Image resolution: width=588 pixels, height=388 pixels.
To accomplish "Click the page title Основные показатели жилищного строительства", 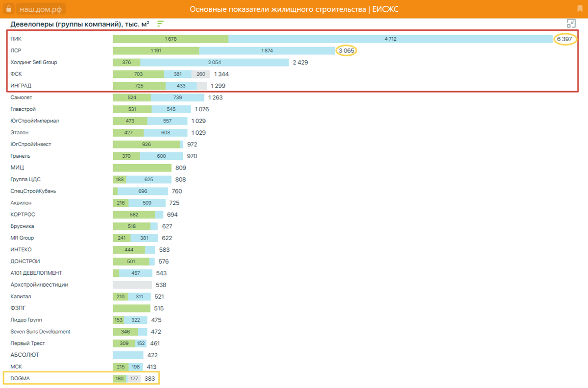I will (278, 9).
